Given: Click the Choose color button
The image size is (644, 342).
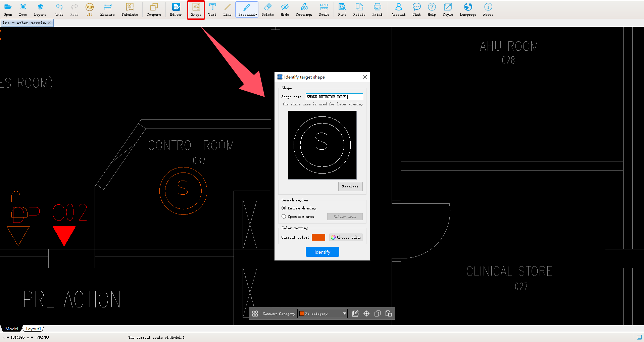Looking at the screenshot, I should [x=346, y=237].
